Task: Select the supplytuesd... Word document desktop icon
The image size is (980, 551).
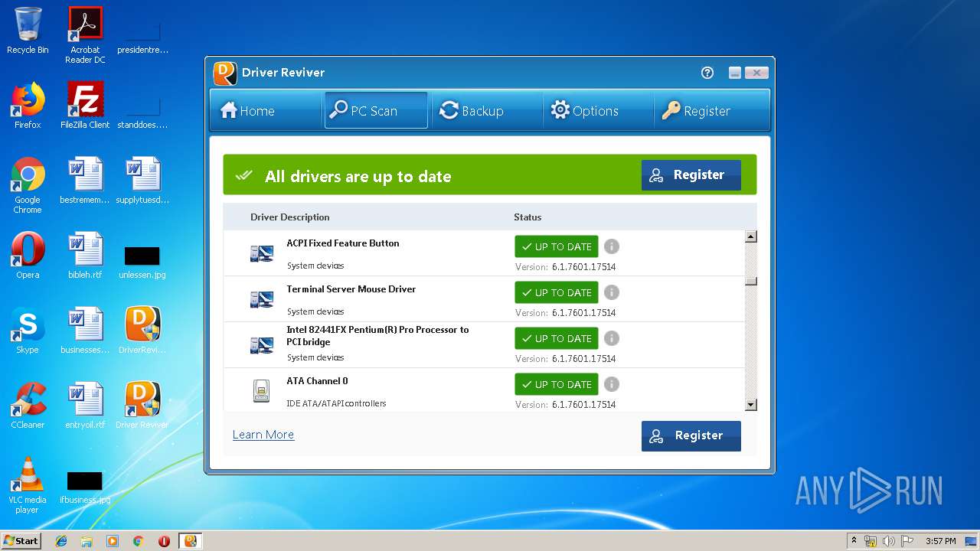Action: coord(142,181)
